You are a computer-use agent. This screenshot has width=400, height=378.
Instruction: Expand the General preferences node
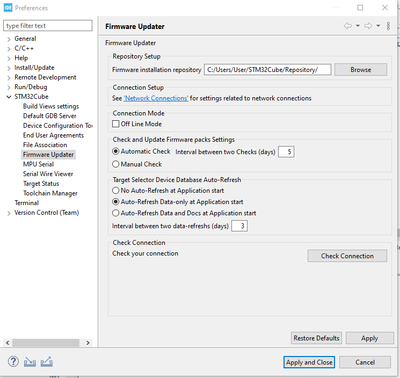[x=9, y=39]
